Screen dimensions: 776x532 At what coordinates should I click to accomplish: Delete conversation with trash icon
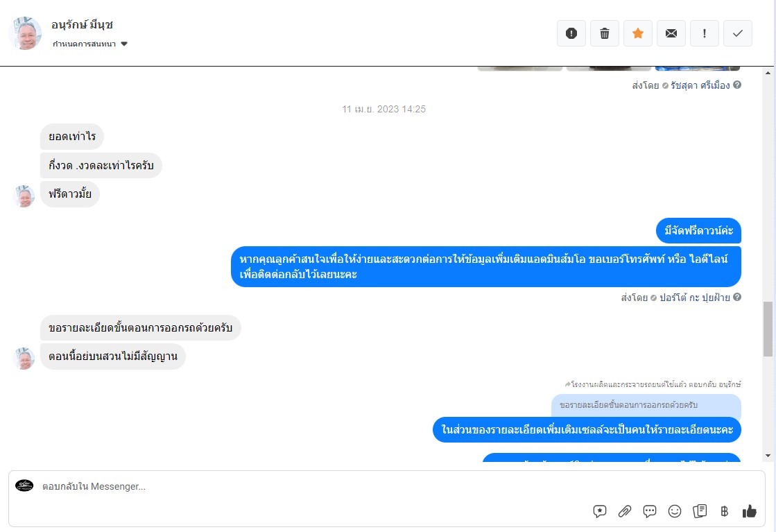(x=604, y=33)
